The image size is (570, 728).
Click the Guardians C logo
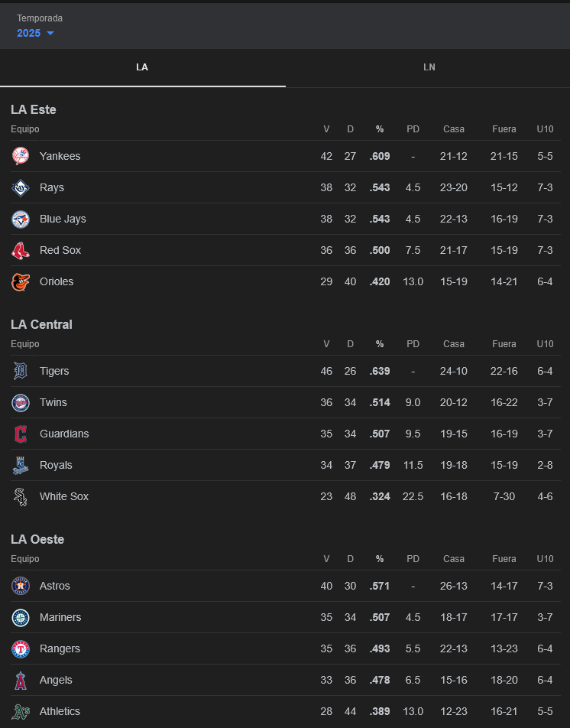coord(21,434)
